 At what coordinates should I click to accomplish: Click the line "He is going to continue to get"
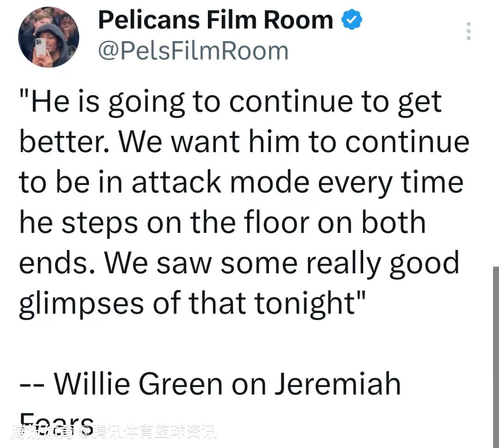231,103
